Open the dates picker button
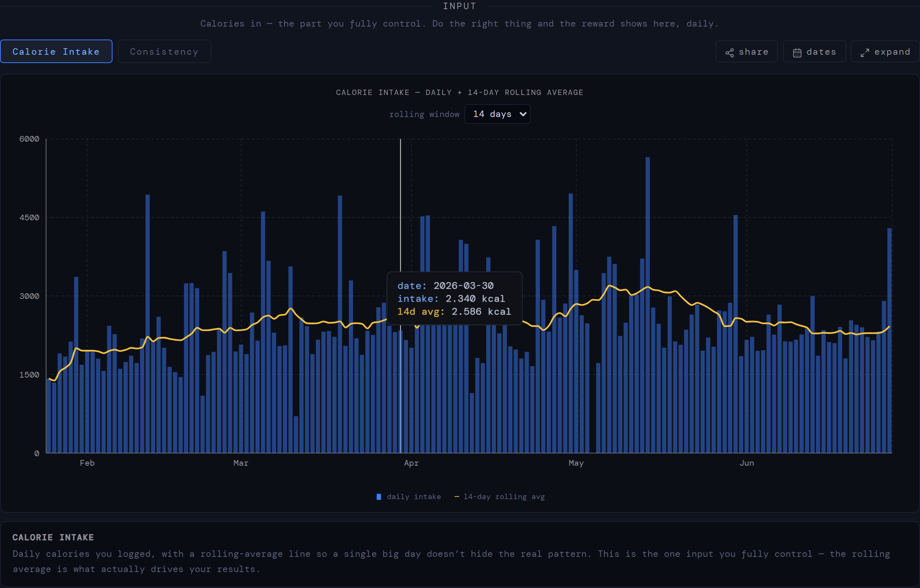 coord(814,52)
